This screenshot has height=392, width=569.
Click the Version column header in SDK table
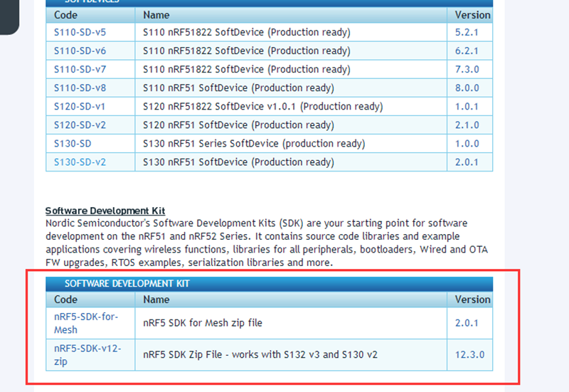tap(472, 300)
